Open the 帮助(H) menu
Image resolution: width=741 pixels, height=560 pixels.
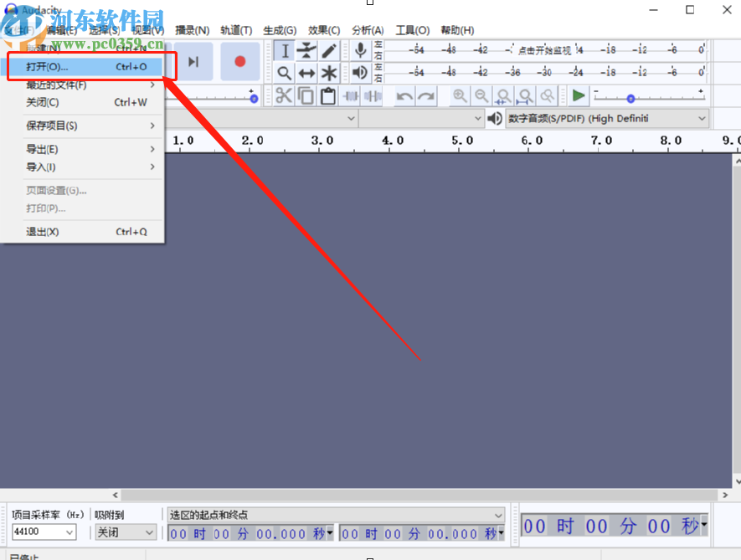click(x=457, y=30)
